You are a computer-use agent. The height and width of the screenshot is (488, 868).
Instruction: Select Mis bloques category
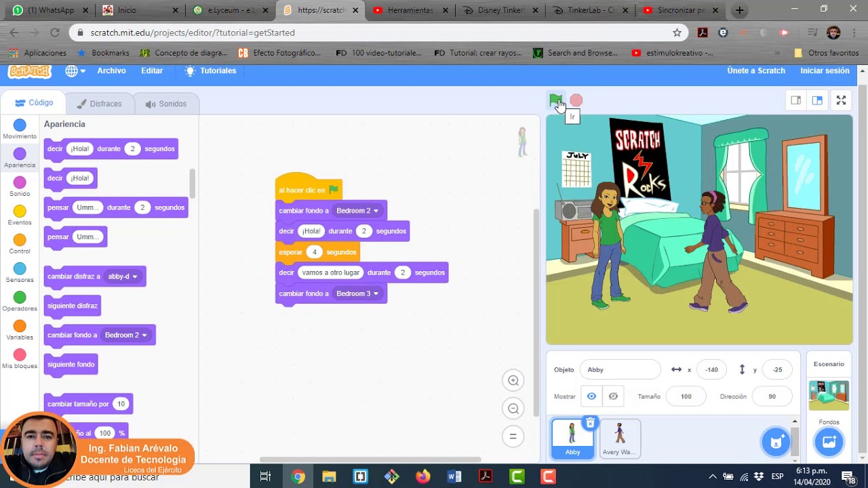pyautogui.click(x=20, y=359)
